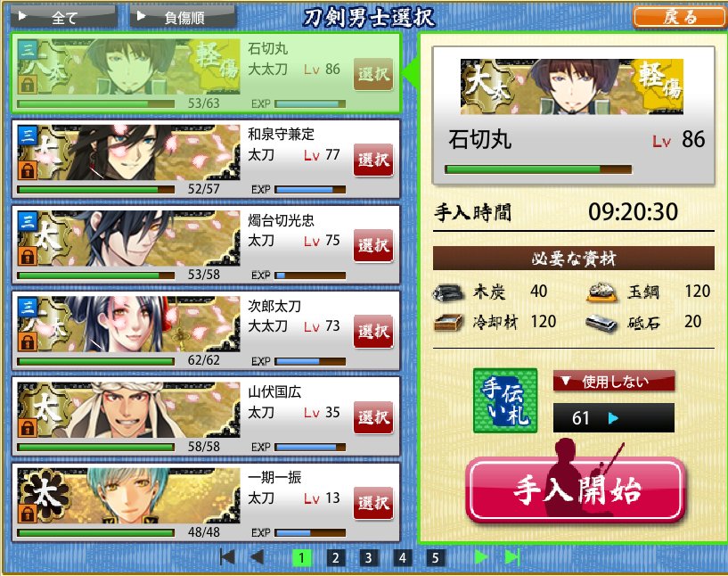Toggle the lock icon on 一期一振
728x576 pixels.
(28, 514)
